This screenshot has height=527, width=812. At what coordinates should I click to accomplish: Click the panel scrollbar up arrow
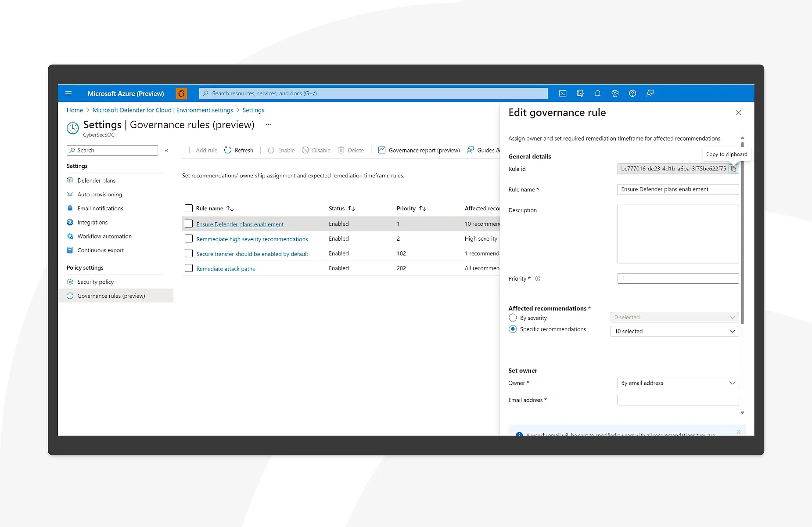click(x=742, y=138)
